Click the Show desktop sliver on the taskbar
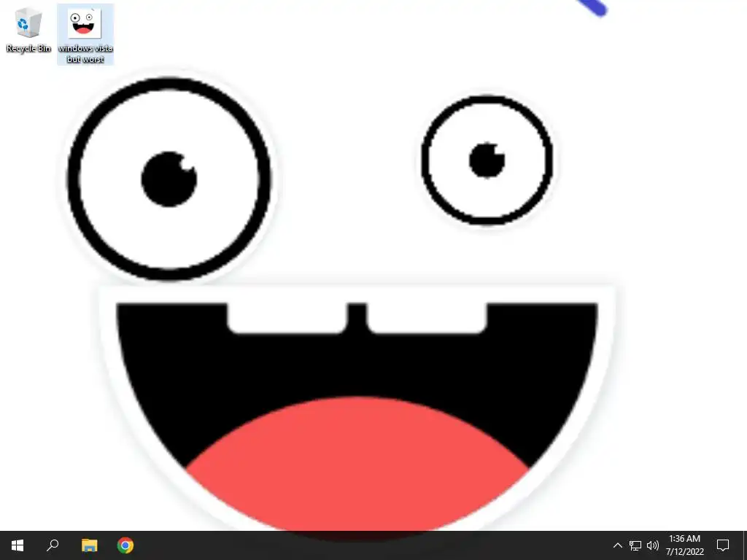Viewport: 747px width, 560px height. coord(745,545)
